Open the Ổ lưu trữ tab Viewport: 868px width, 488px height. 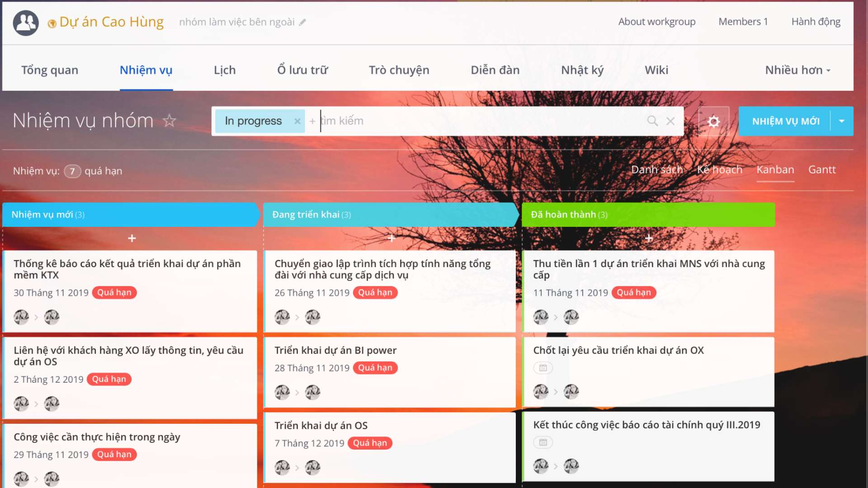click(302, 70)
